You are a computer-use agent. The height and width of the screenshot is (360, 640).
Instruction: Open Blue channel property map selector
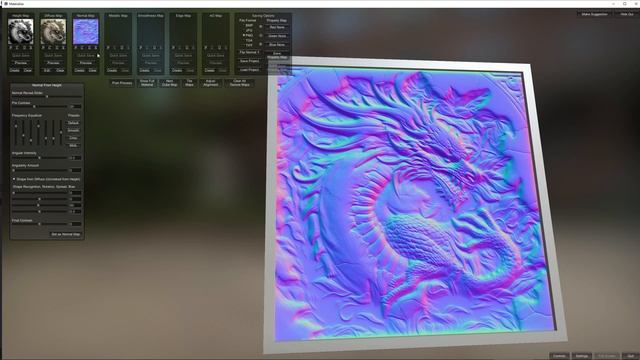click(x=277, y=44)
